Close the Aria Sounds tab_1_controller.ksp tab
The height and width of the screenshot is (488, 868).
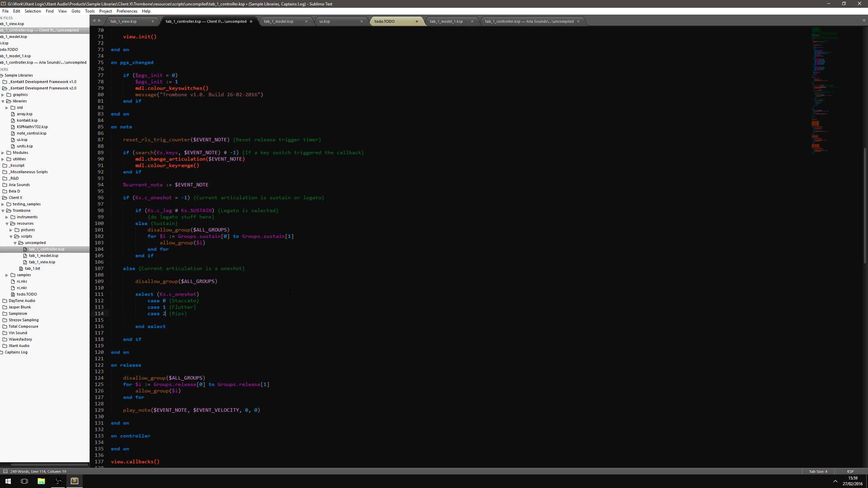pos(578,21)
